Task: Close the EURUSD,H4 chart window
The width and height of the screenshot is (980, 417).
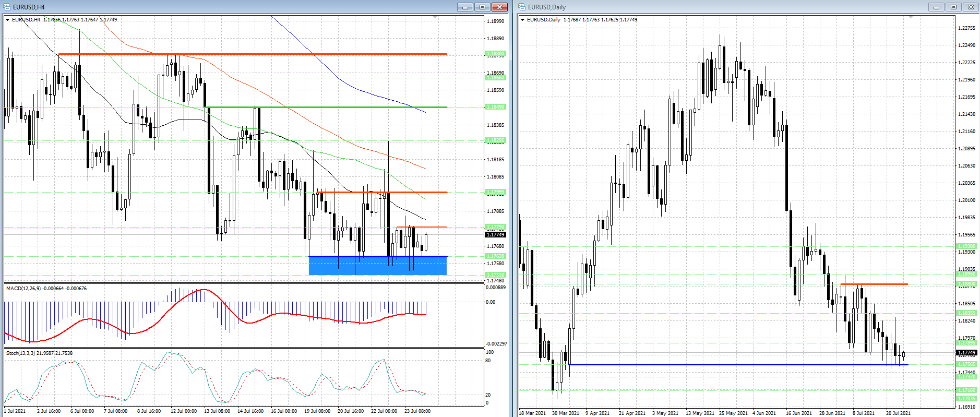Action: (499, 7)
